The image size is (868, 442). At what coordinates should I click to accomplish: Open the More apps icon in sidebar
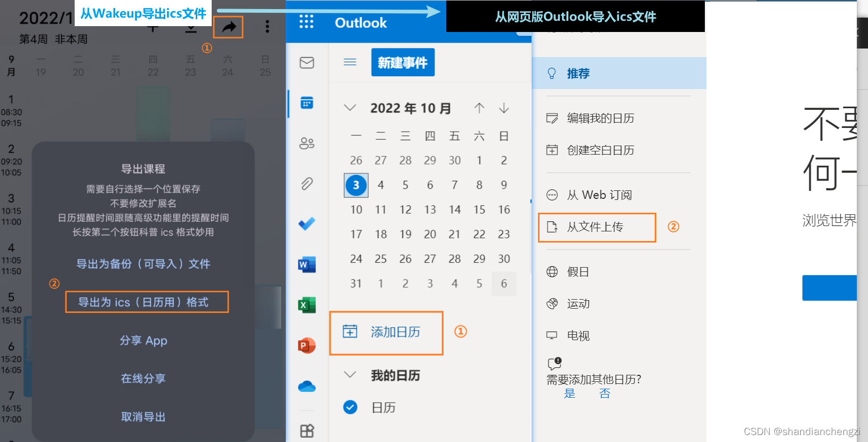point(307,431)
